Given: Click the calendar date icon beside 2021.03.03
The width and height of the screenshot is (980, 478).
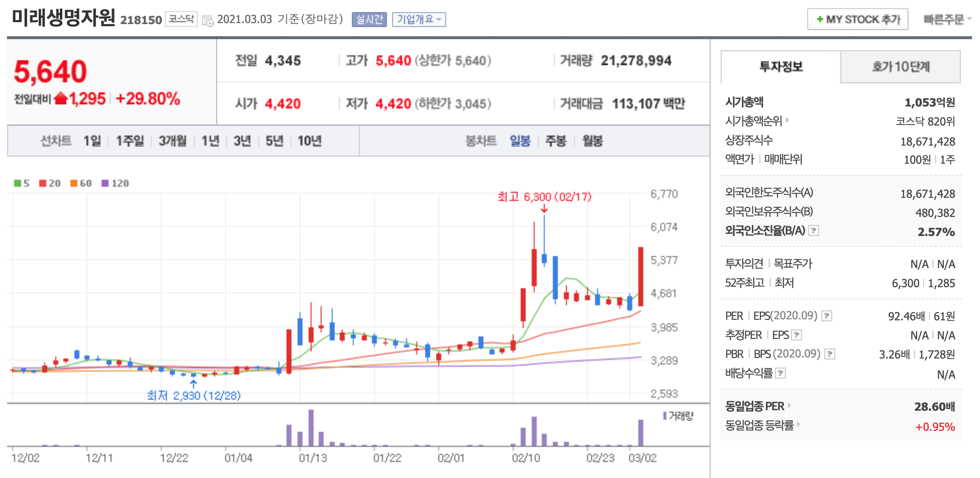Looking at the screenshot, I should (x=208, y=21).
